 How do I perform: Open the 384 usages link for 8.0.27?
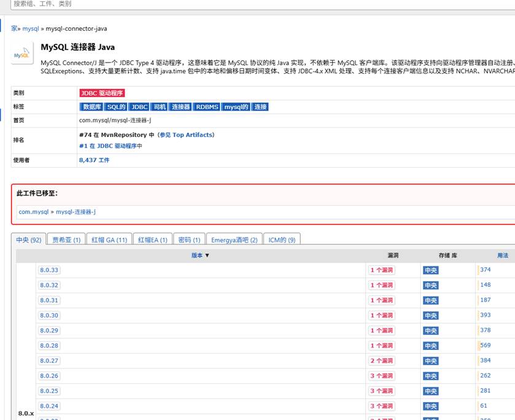pyautogui.click(x=485, y=360)
